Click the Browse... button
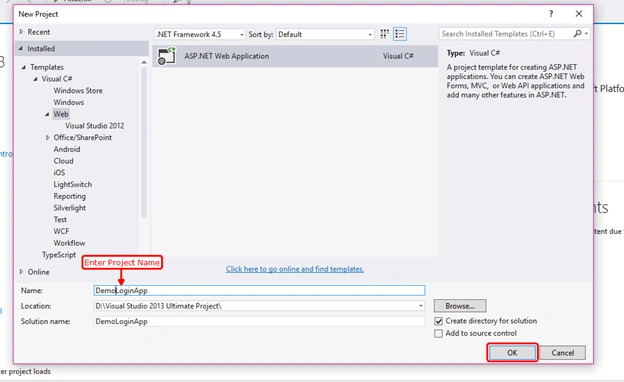Screen dimensions: 624x382 click(460, 306)
